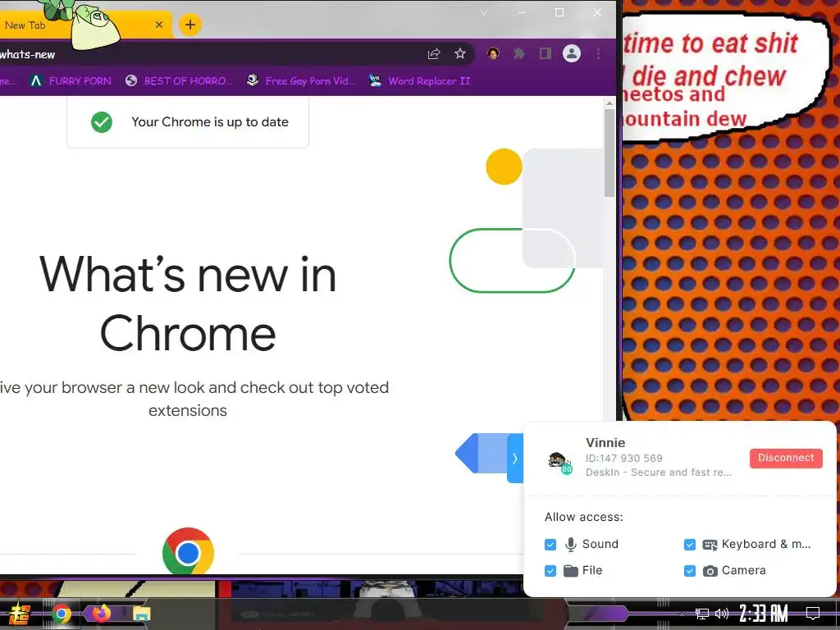Uncheck the Sound access checkbox

click(x=550, y=545)
